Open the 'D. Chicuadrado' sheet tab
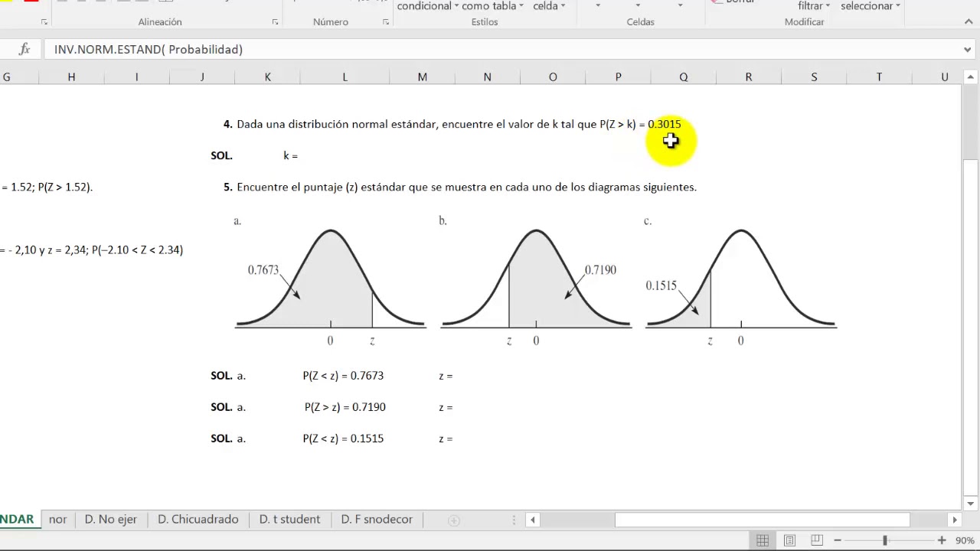 [x=198, y=519]
